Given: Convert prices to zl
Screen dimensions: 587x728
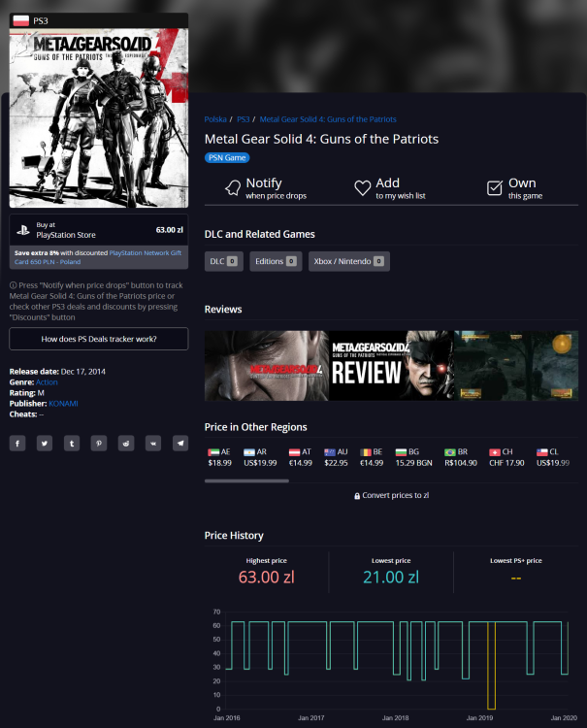Looking at the screenshot, I should (391, 495).
